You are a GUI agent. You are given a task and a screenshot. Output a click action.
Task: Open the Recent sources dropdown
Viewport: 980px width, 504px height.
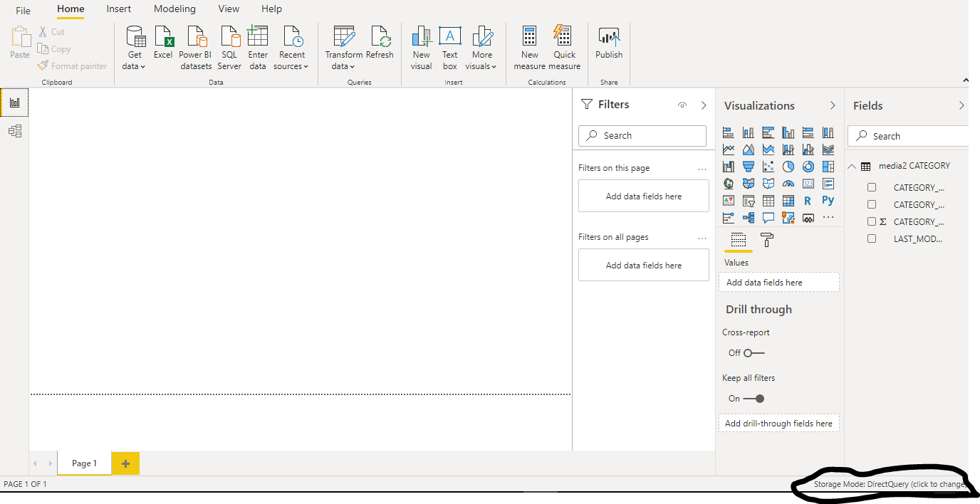[291, 47]
